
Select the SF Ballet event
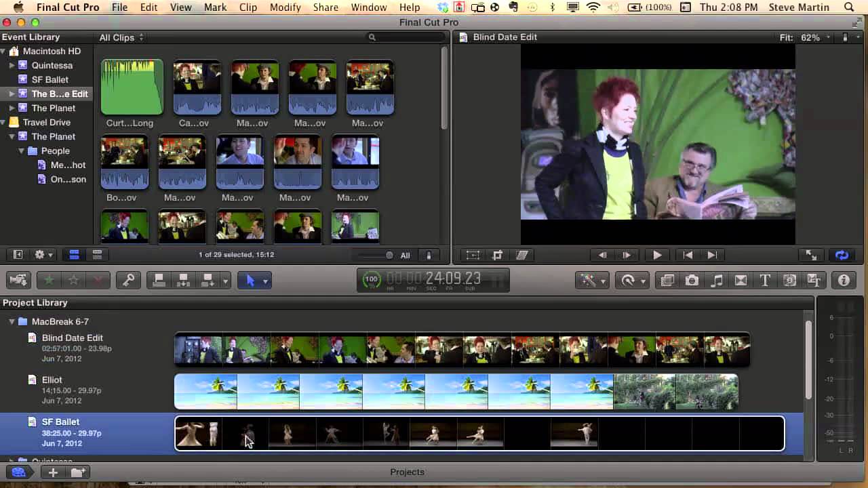50,80
